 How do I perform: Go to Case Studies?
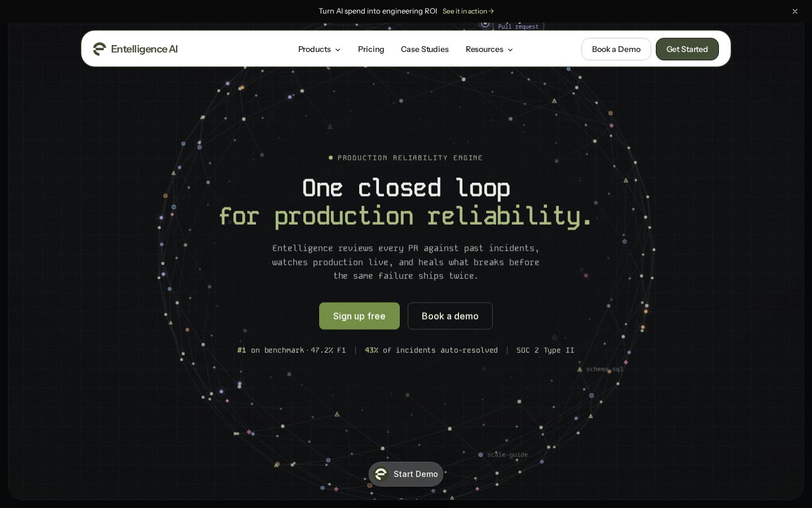[x=425, y=49]
